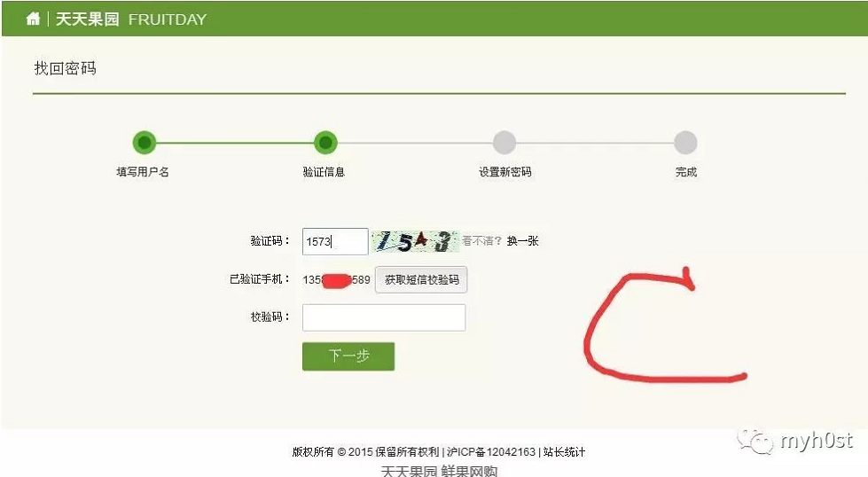Click the home icon in header
The height and width of the screenshot is (477, 868).
[x=33, y=19]
